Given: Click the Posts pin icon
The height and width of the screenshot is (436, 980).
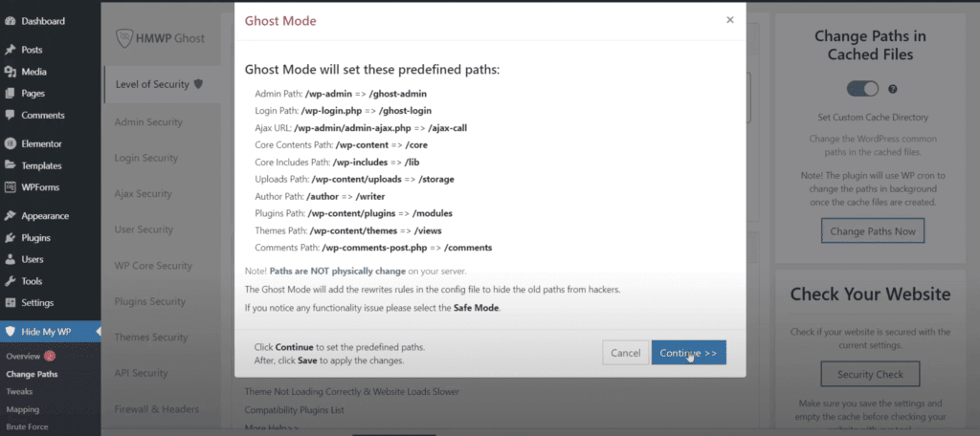Looking at the screenshot, I should click(x=11, y=50).
